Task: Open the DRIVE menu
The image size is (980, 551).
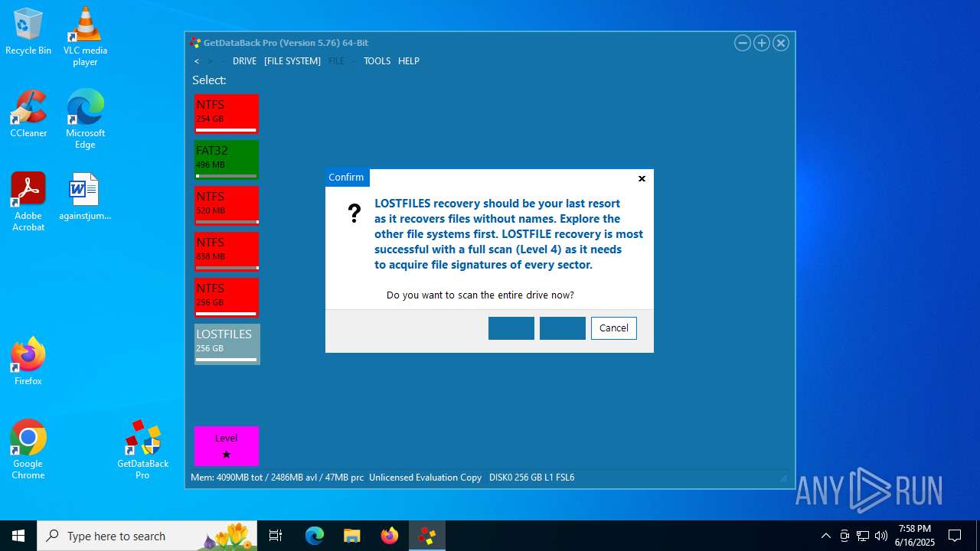Action: click(x=244, y=61)
